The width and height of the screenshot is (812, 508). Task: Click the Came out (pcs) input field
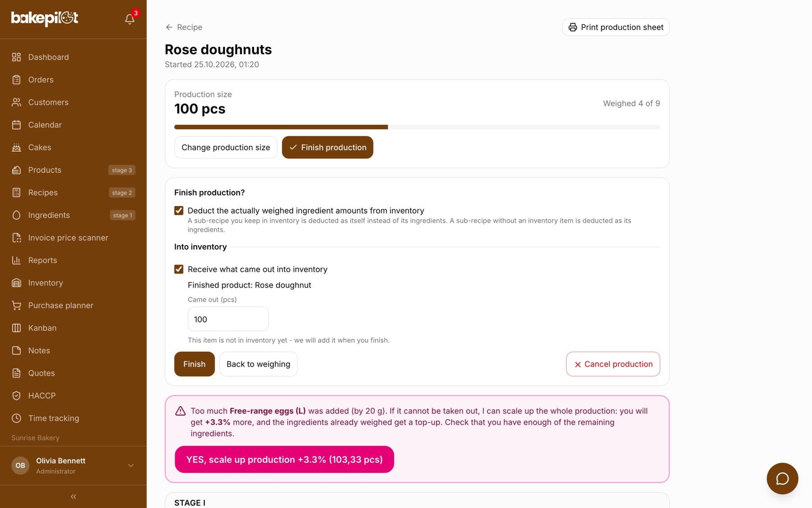228,319
